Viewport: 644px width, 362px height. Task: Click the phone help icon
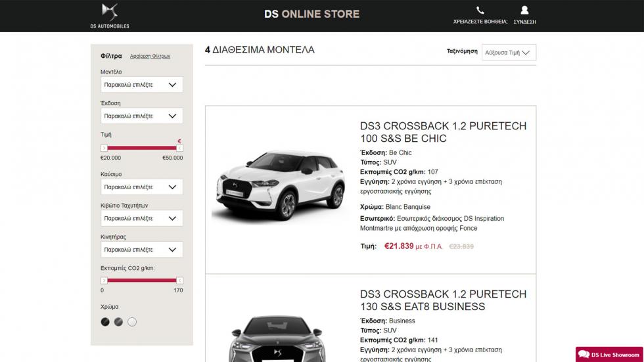[x=480, y=11]
